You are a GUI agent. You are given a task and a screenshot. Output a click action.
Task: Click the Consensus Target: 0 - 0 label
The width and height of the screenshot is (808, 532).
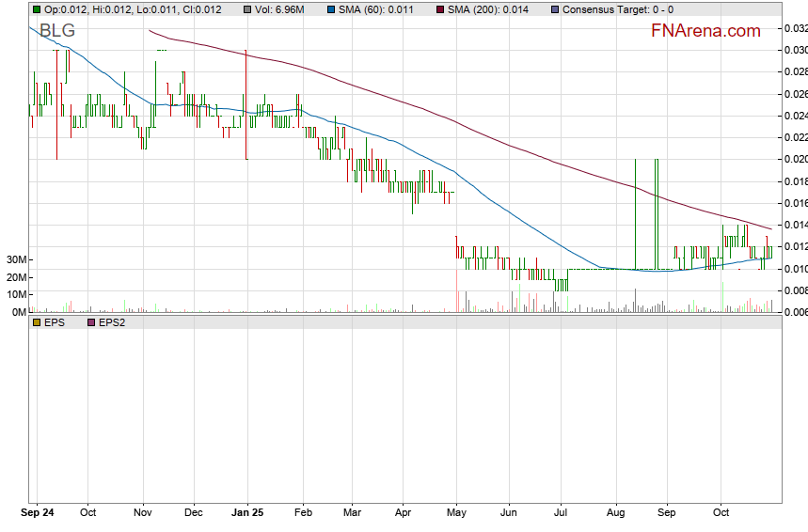(x=618, y=9)
